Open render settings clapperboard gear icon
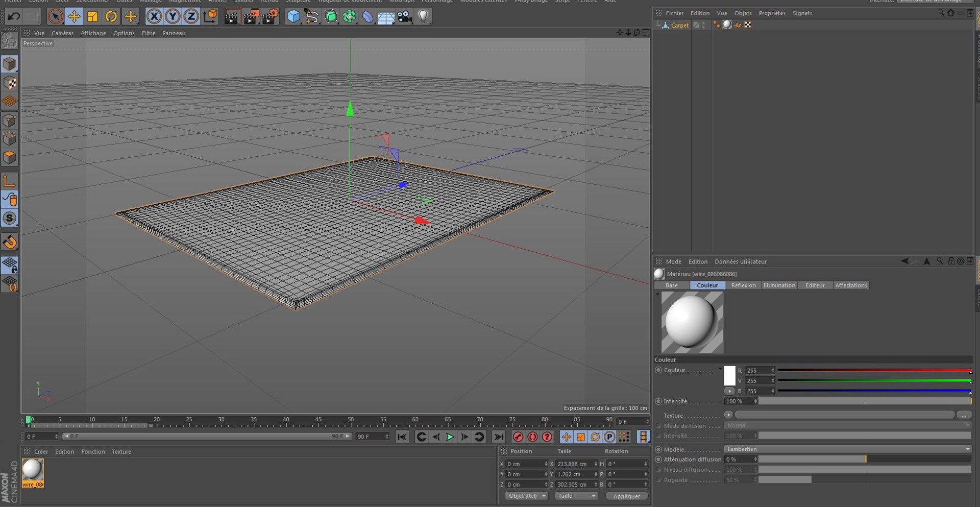The image size is (980, 507). click(x=270, y=16)
